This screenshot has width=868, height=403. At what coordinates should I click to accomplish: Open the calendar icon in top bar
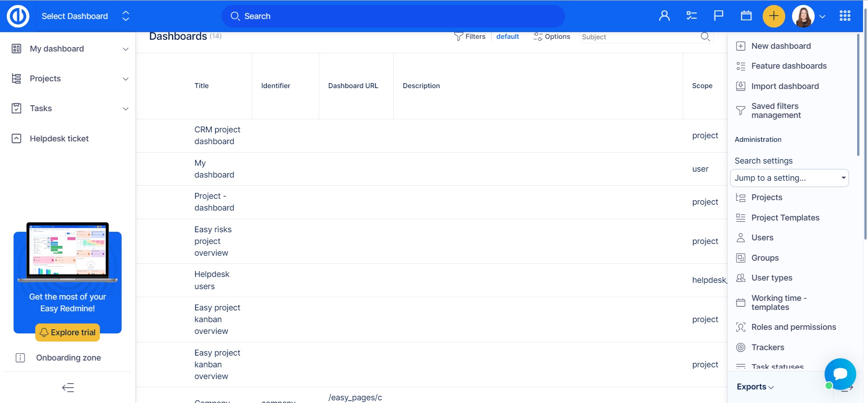click(746, 16)
